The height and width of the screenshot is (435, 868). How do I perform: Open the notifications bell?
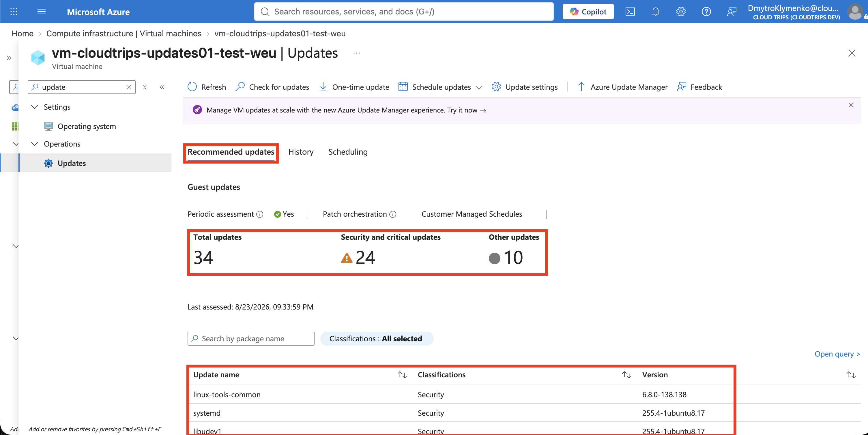pyautogui.click(x=655, y=12)
